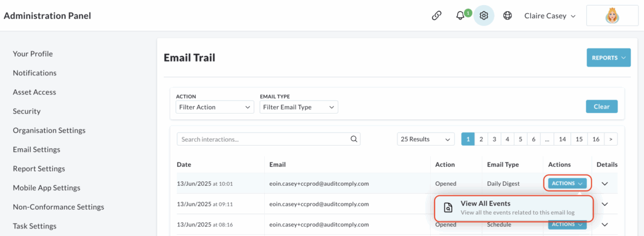Viewport: 644px width, 236px height.
Task: Click the Search interactions input field
Action: (x=269, y=139)
